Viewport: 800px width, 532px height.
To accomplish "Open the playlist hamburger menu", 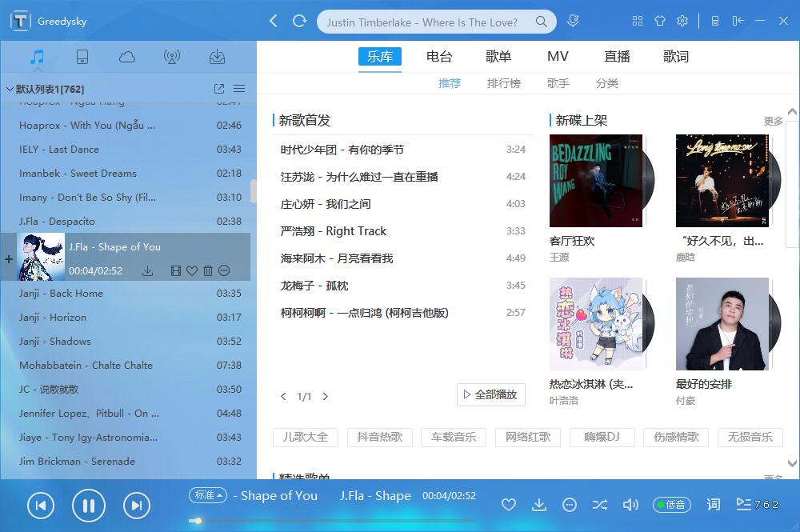I will coord(239,89).
